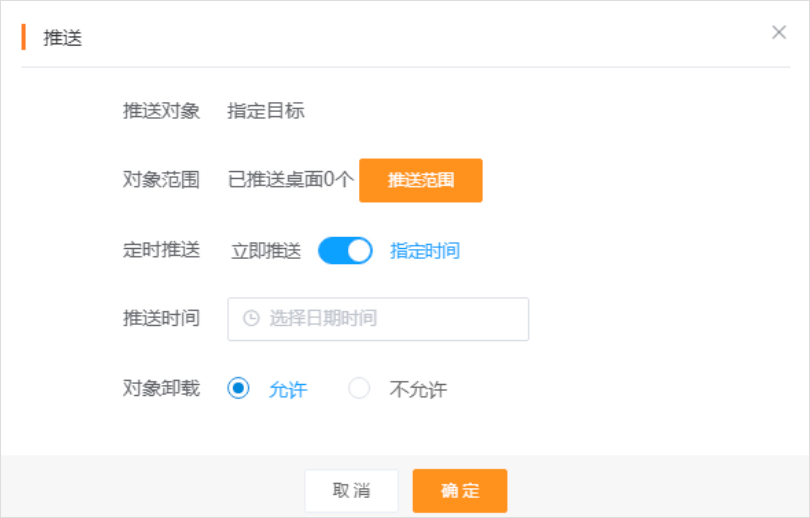Click the clock icon in the date field
This screenshot has height=518, width=810.
click(x=251, y=319)
